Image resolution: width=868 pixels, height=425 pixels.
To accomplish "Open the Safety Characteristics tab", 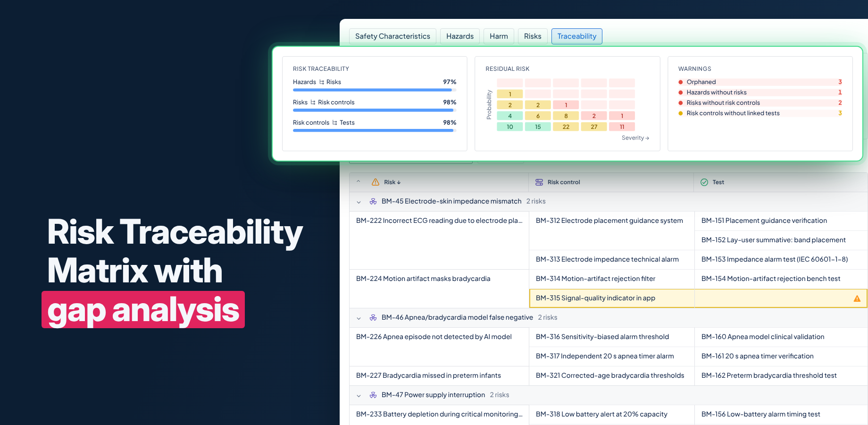I will (x=392, y=36).
